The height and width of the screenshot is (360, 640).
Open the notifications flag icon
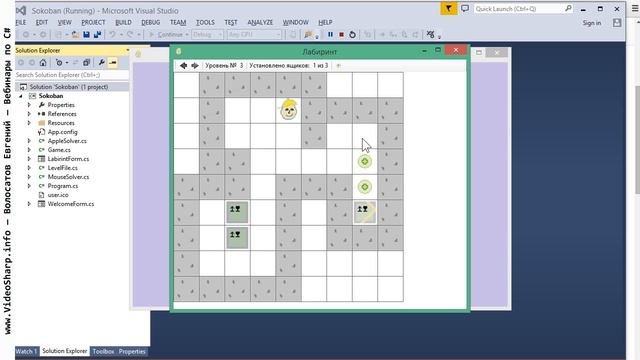[x=449, y=9]
